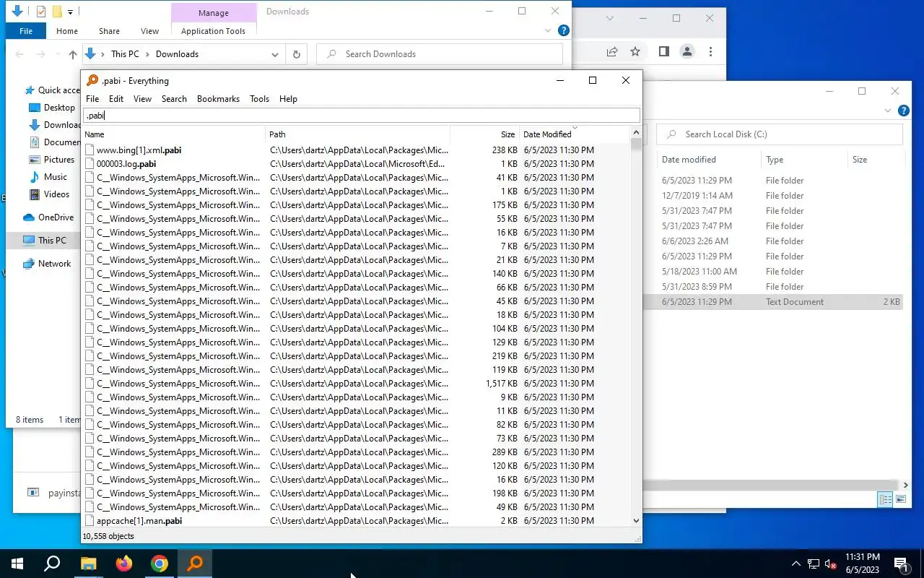Toggle the Chrome side panel icon
Viewport: 924px width, 578px height.
tap(663, 51)
